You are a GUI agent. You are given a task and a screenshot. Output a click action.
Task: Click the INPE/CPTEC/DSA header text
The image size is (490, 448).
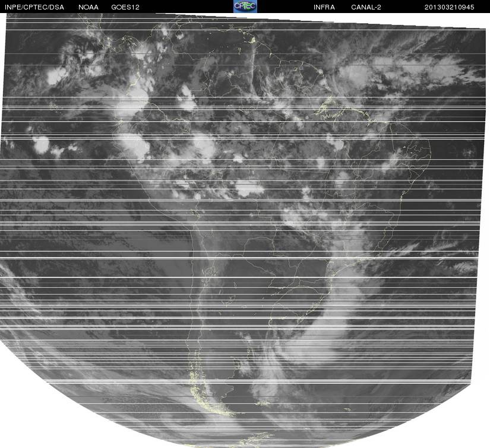pos(34,7)
